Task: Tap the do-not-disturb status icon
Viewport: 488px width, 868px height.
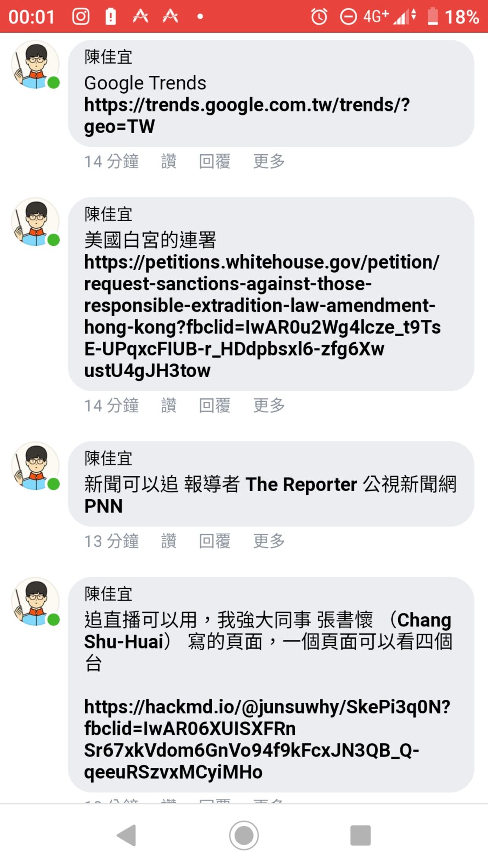Action: click(349, 17)
